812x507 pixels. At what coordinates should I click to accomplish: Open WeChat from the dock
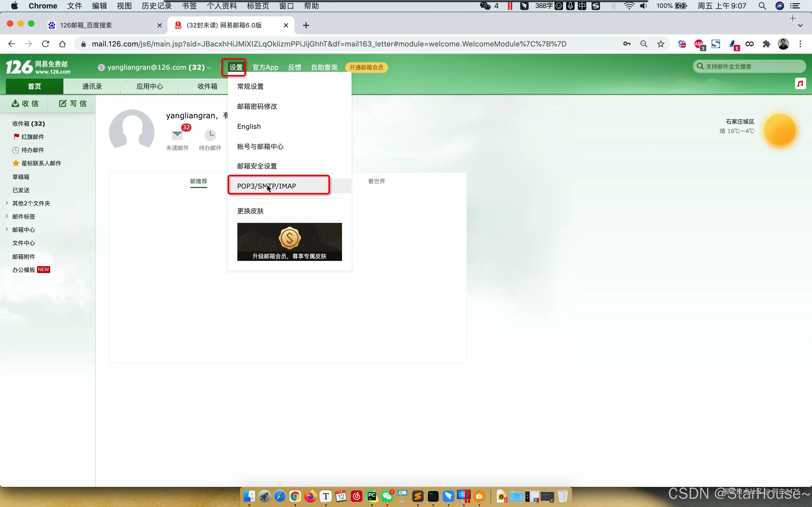coord(387,497)
